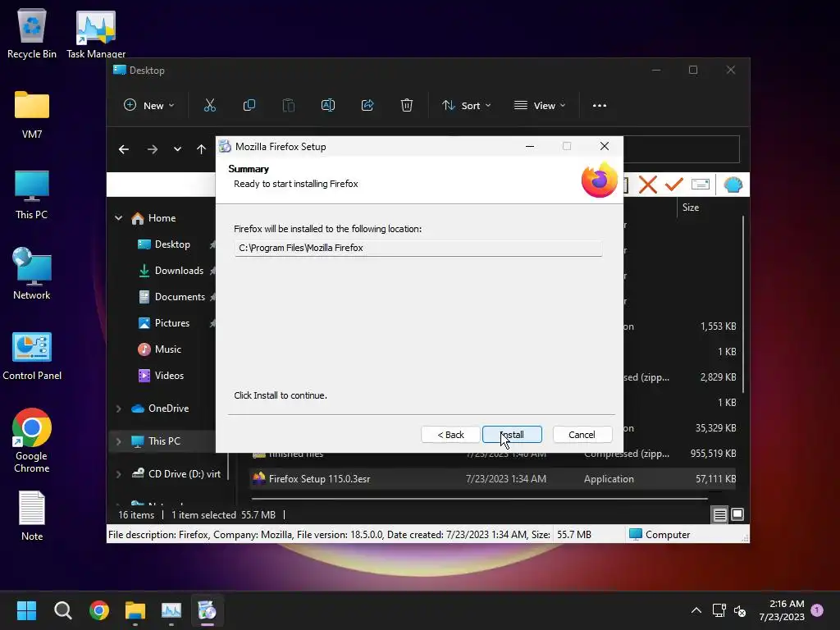The width and height of the screenshot is (840, 630).
Task: Open This PC desktop icon
Action: click(x=32, y=195)
